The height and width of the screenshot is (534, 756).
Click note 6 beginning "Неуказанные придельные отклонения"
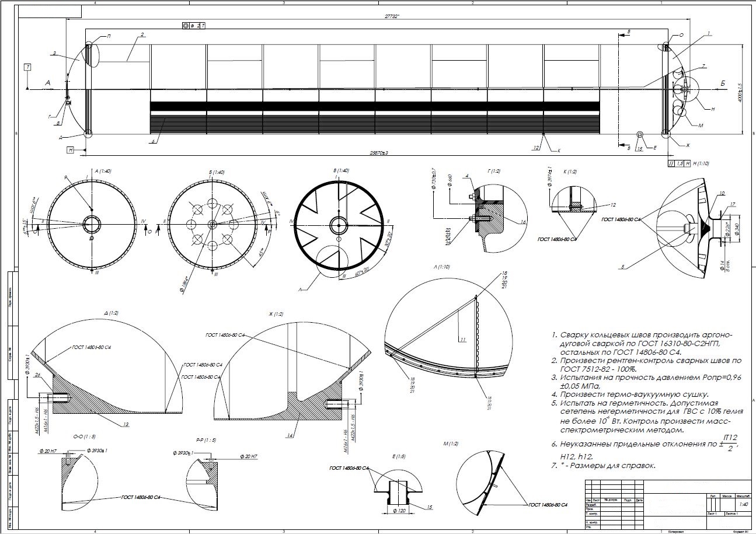[645, 447]
